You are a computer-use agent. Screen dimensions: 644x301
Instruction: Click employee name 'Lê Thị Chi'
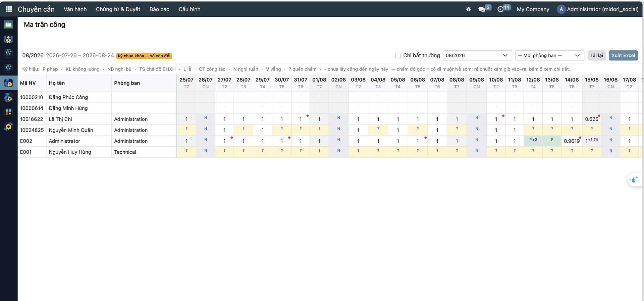point(60,119)
